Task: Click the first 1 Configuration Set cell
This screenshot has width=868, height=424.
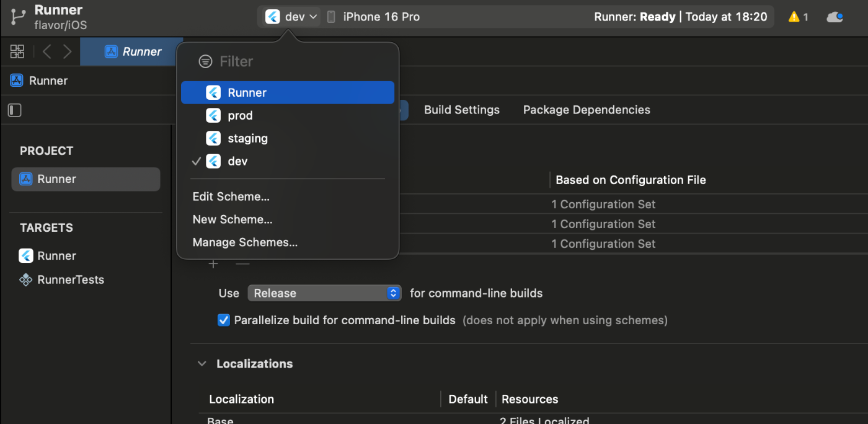Action: pos(603,205)
